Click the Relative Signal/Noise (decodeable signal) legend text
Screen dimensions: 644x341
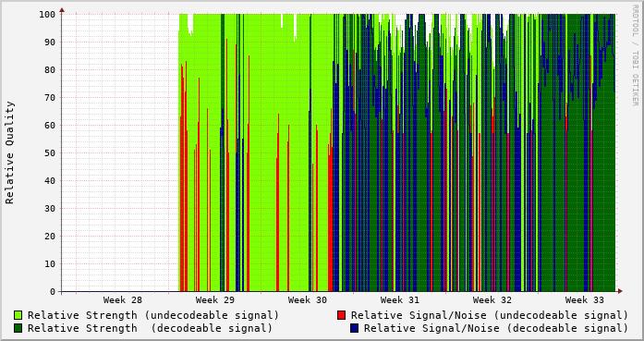coord(496,328)
